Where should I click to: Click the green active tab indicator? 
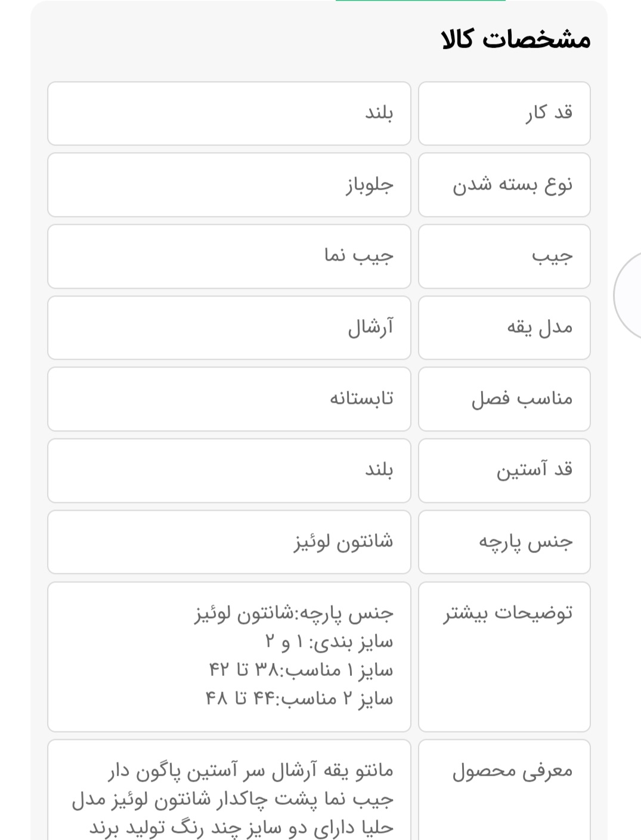point(420,1)
